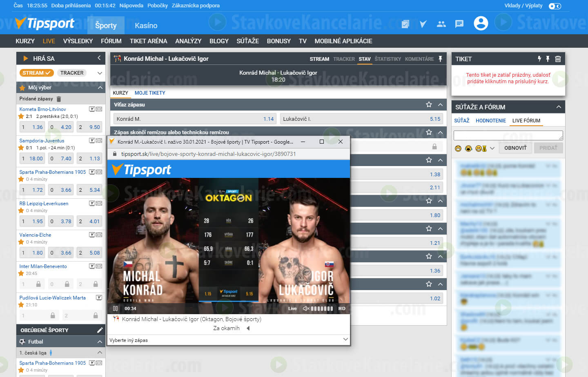Pause the live stream video

(x=115, y=308)
